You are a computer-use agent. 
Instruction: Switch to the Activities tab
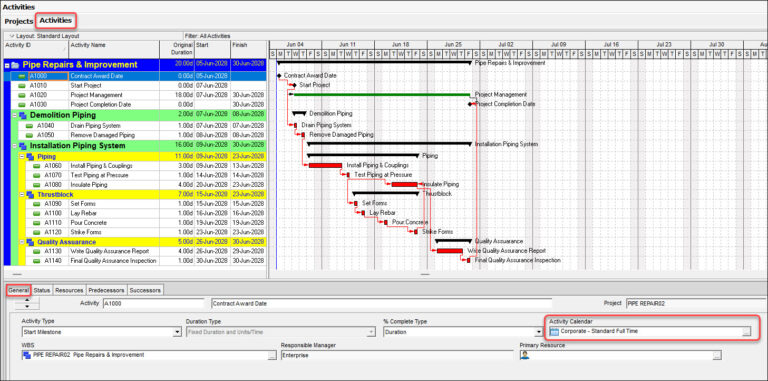(x=56, y=21)
